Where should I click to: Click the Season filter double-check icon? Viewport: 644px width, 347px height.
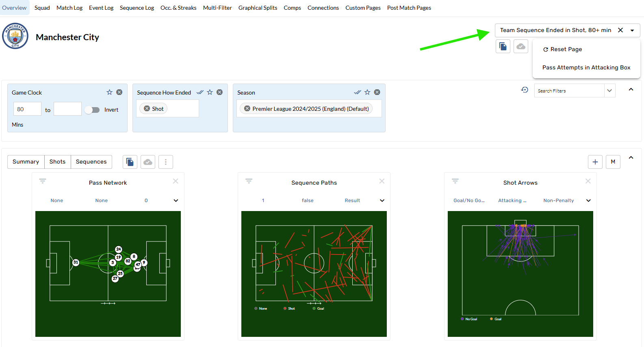(358, 92)
